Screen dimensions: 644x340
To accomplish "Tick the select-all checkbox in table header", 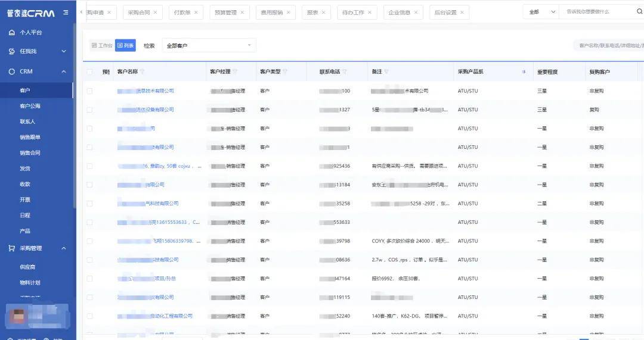I will tap(89, 72).
